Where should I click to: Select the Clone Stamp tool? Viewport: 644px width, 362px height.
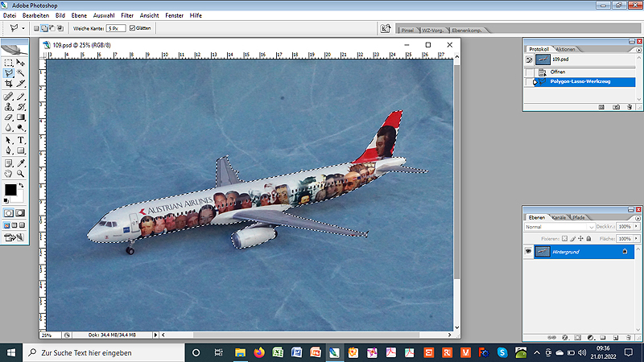[9, 107]
